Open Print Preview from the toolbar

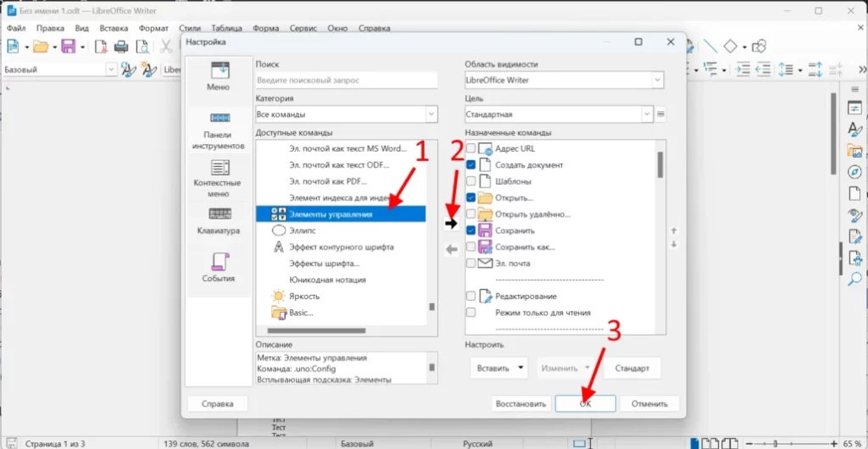[x=142, y=47]
